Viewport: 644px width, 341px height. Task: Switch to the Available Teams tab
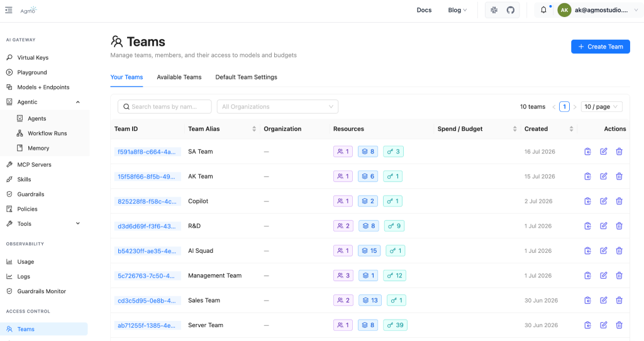(179, 77)
